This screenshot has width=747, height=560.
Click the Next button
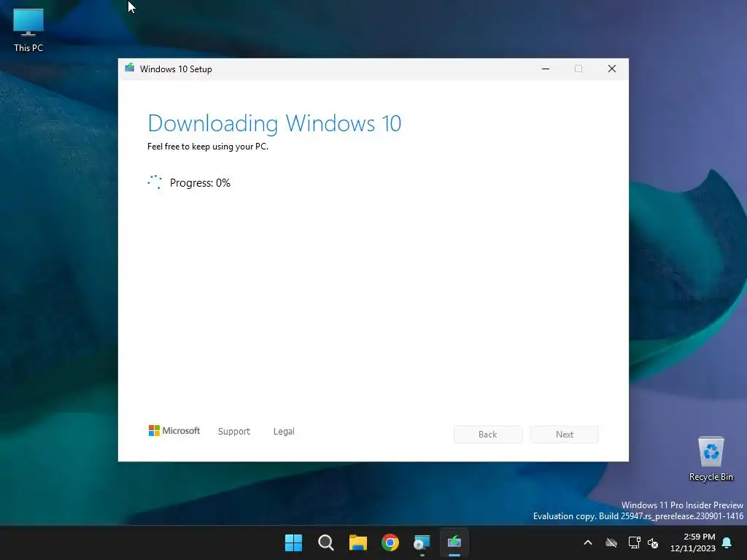[x=565, y=435]
